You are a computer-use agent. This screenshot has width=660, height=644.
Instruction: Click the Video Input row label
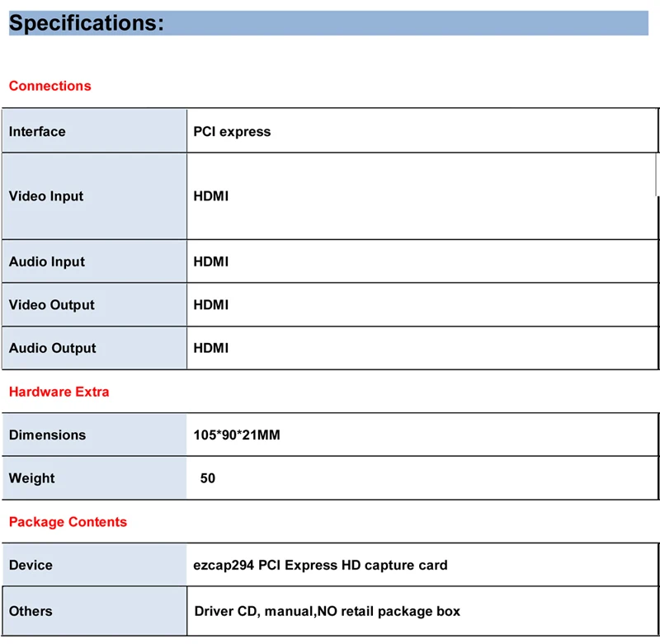[x=46, y=196]
